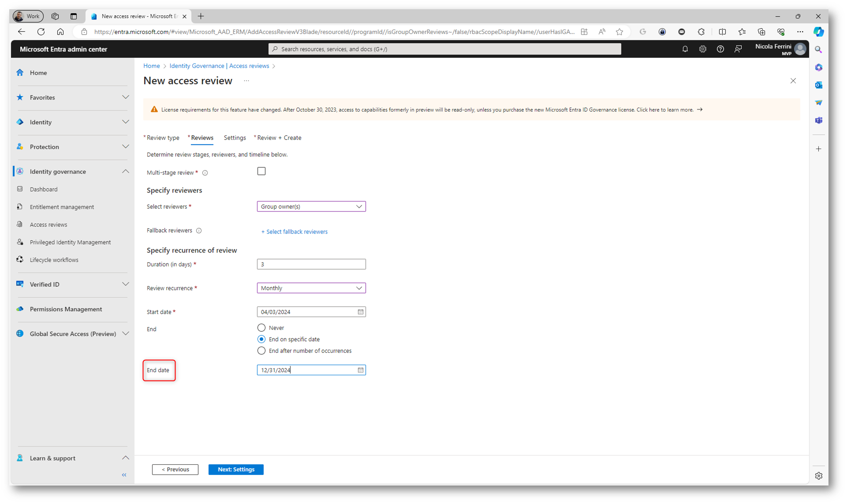847x504 pixels.
Task: Select End on specific date option
Action: [x=261, y=339]
